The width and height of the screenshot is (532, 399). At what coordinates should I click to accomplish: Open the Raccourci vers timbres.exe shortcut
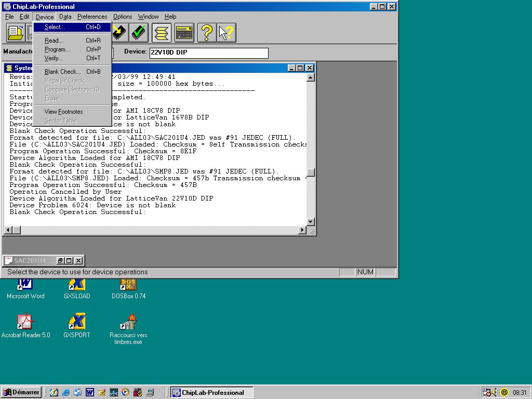(x=128, y=329)
